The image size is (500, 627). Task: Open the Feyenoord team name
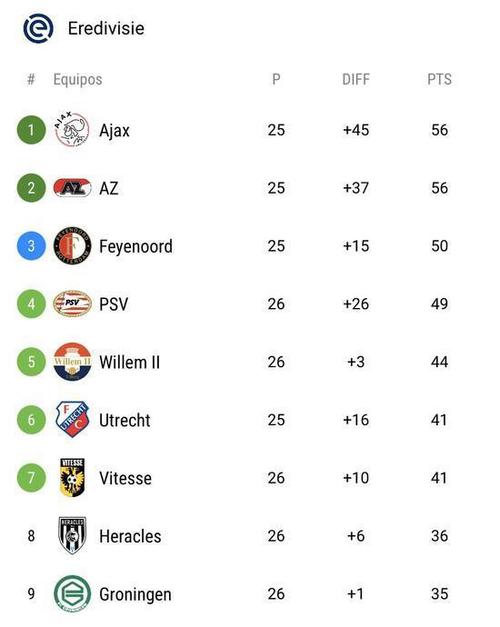(136, 246)
